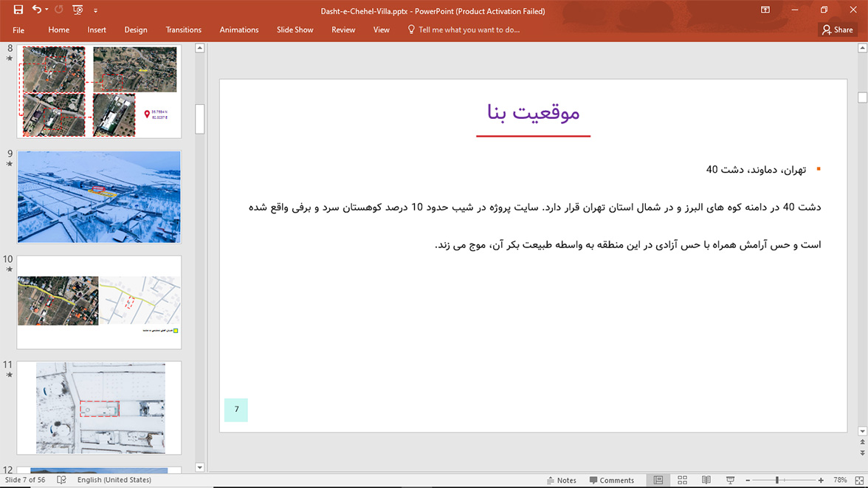Click the English (United States) language indicator
This screenshot has height=488, width=868.
pos(114,480)
